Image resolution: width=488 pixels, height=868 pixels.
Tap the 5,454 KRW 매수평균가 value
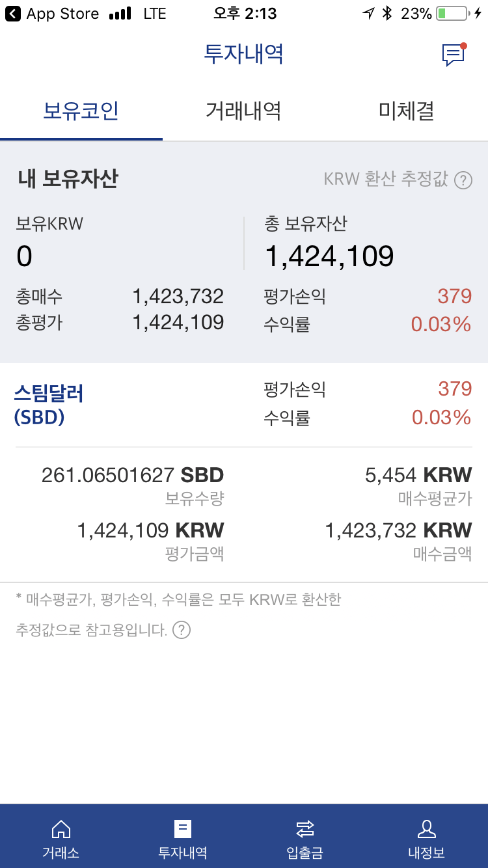(x=418, y=475)
